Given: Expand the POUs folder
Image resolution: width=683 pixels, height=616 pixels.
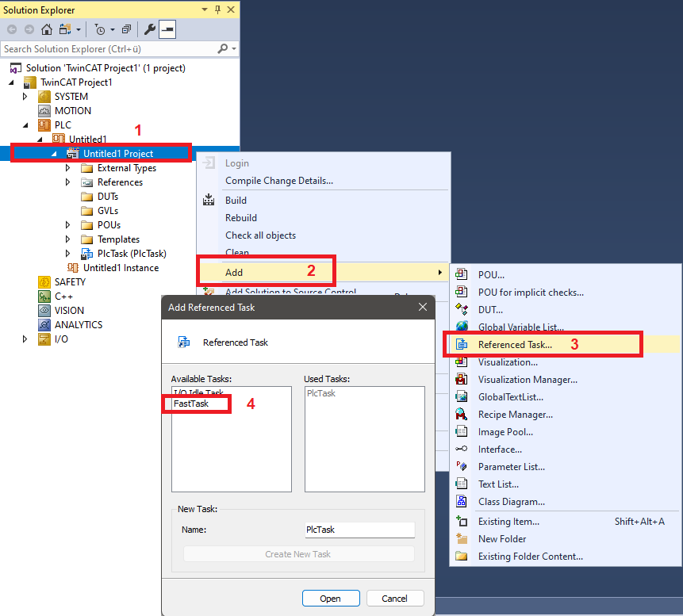Looking at the screenshot, I should coord(67,225).
